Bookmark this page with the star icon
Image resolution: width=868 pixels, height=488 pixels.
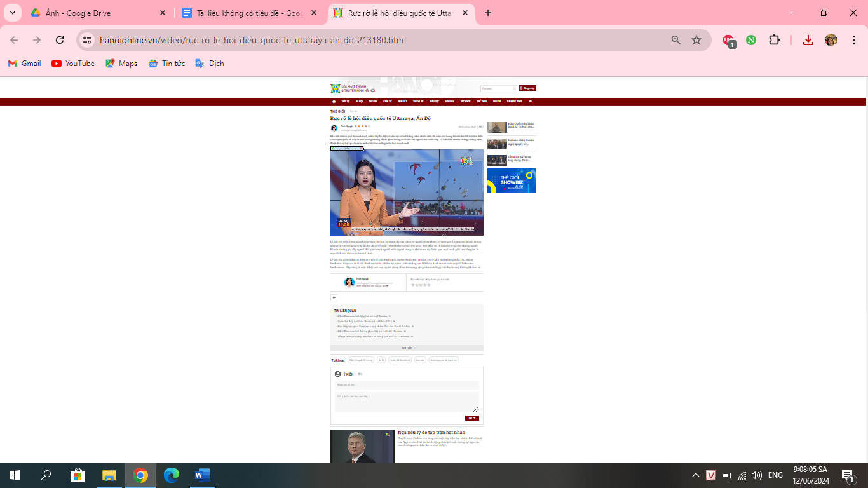(696, 40)
